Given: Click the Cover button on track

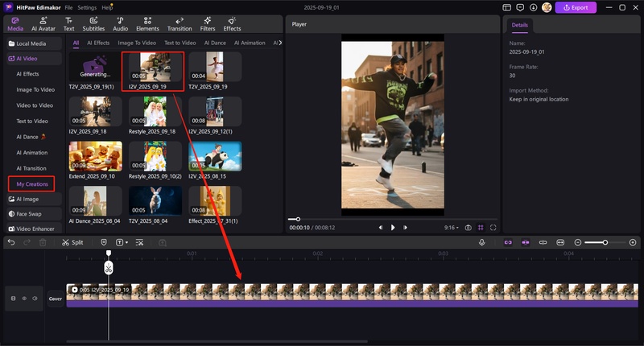Looking at the screenshot, I should (x=56, y=299).
